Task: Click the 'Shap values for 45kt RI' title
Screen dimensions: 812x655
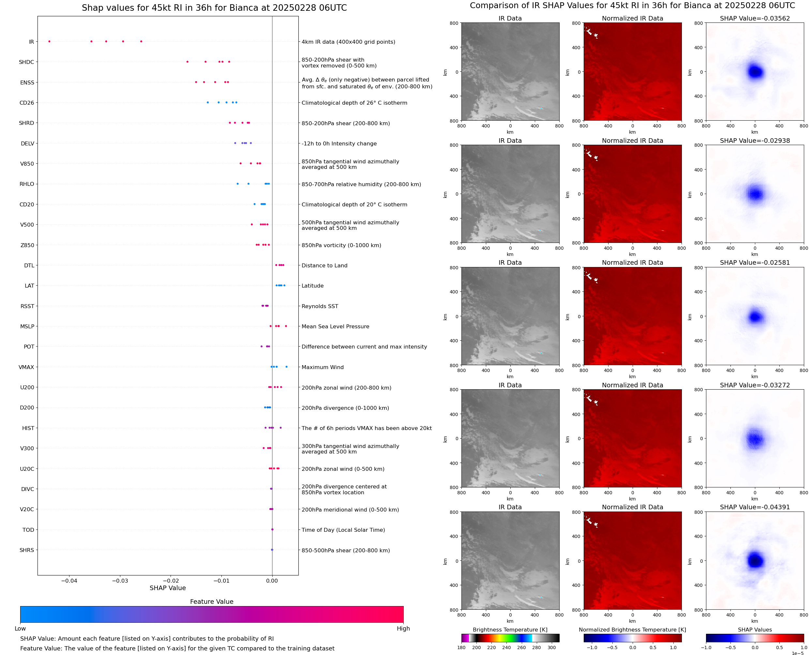Action: 214,8
